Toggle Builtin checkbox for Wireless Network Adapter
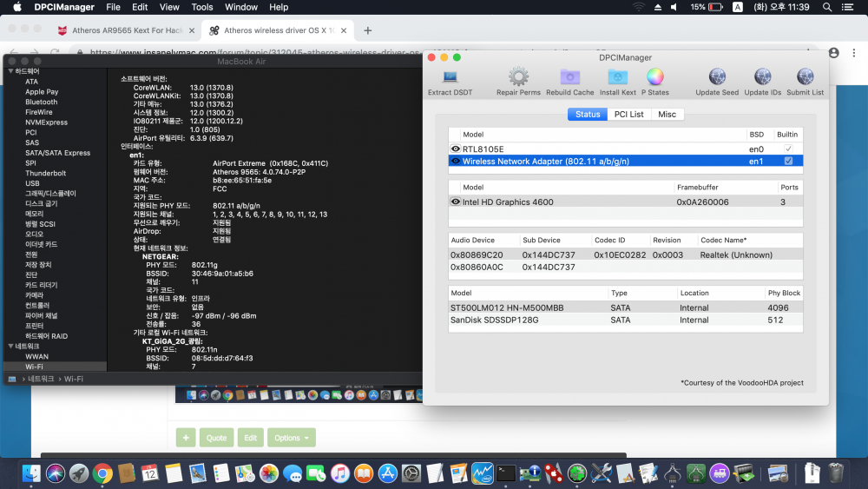 (788, 162)
